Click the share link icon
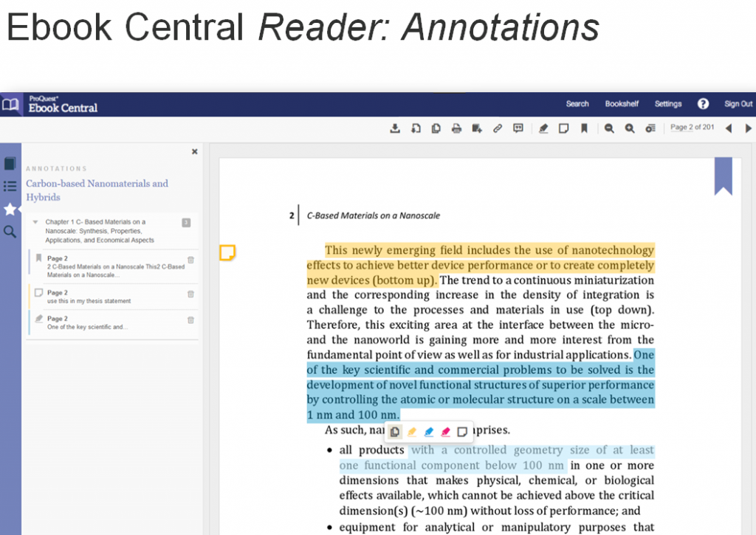This screenshot has height=535, width=756. [498, 128]
